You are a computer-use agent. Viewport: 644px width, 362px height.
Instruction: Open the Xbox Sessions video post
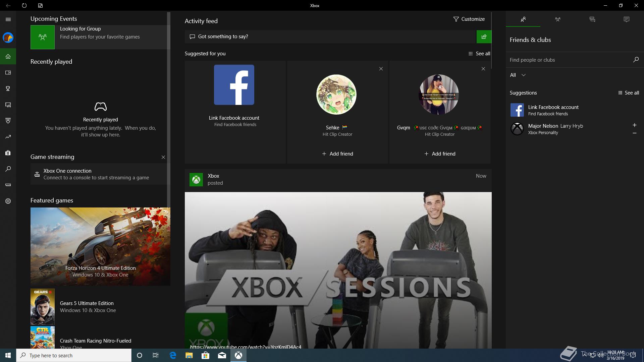click(338, 270)
